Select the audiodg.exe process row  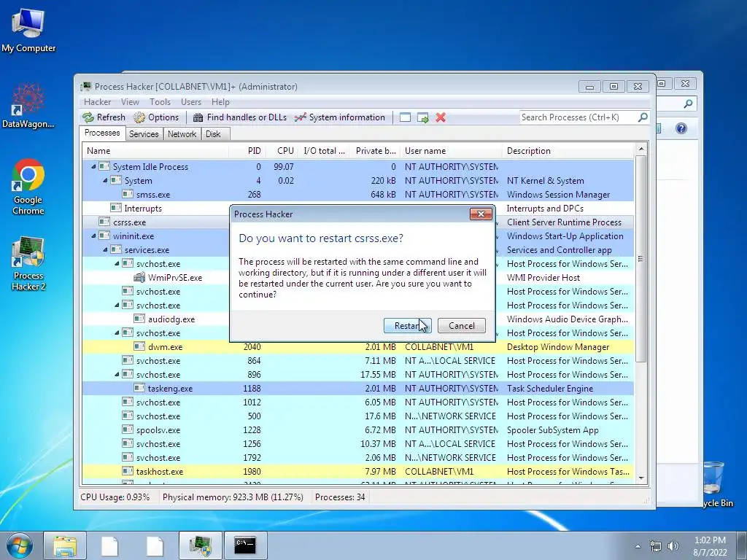click(358, 319)
